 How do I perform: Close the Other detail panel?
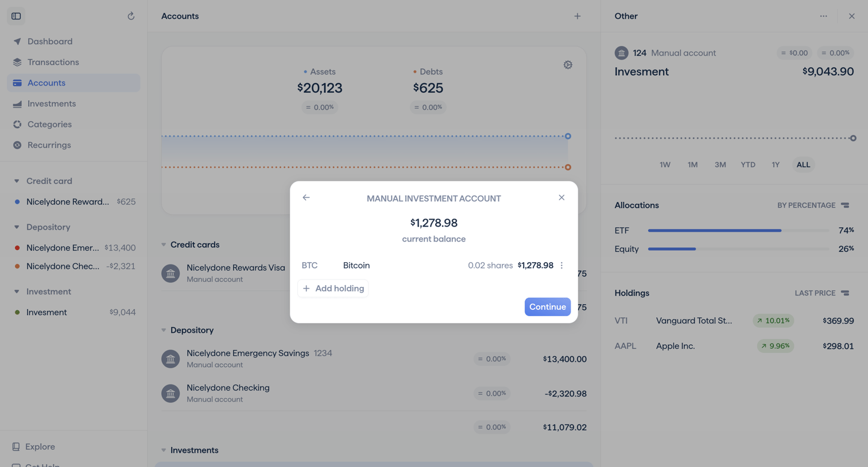[x=852, y=16]
